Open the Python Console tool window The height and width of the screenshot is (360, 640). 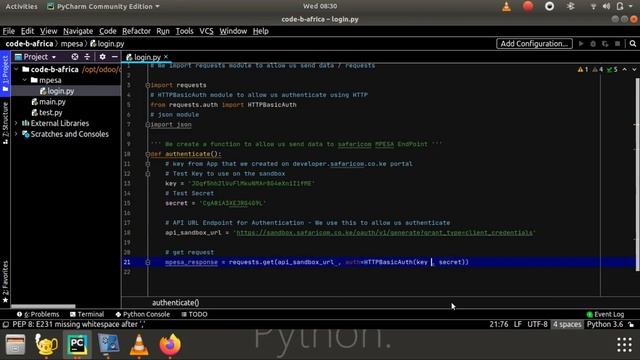[x=142, y=314]
